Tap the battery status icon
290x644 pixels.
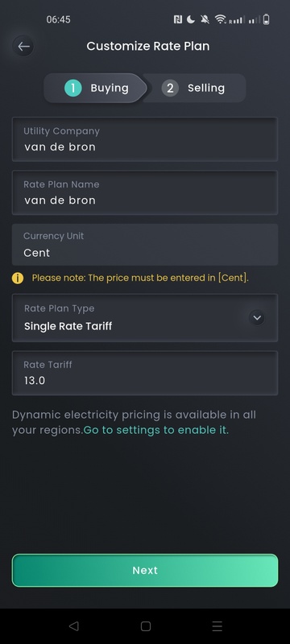click(266, 19)
